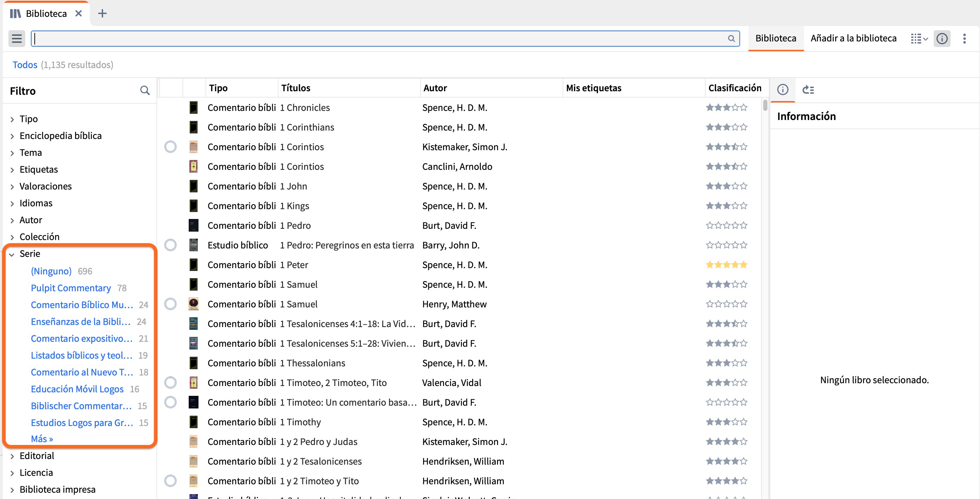Viewport: 980px width, 499px height.
Task: Open the series list icon tab
Action: point(808,89)
